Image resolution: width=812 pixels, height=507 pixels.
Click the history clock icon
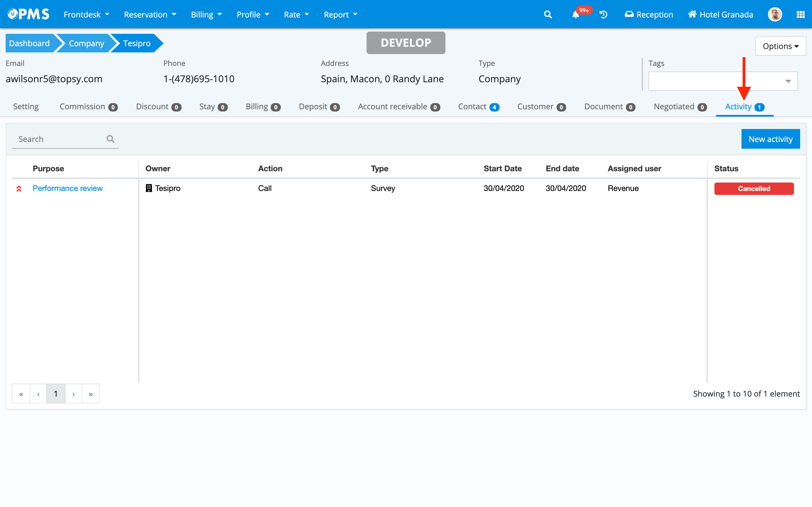click(x=603, y=14)
